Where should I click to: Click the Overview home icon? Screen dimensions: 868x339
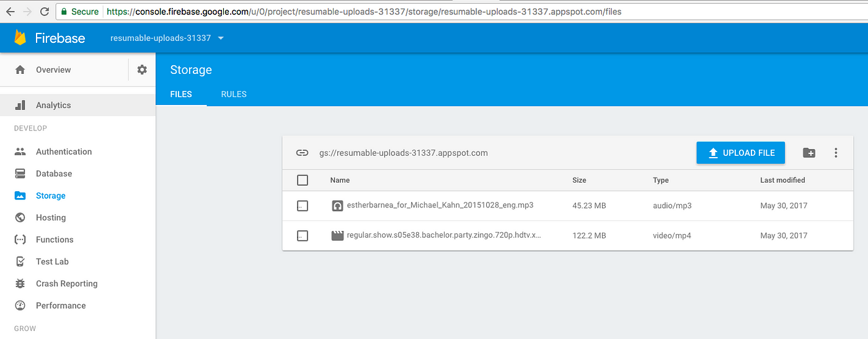pos(20,70)
